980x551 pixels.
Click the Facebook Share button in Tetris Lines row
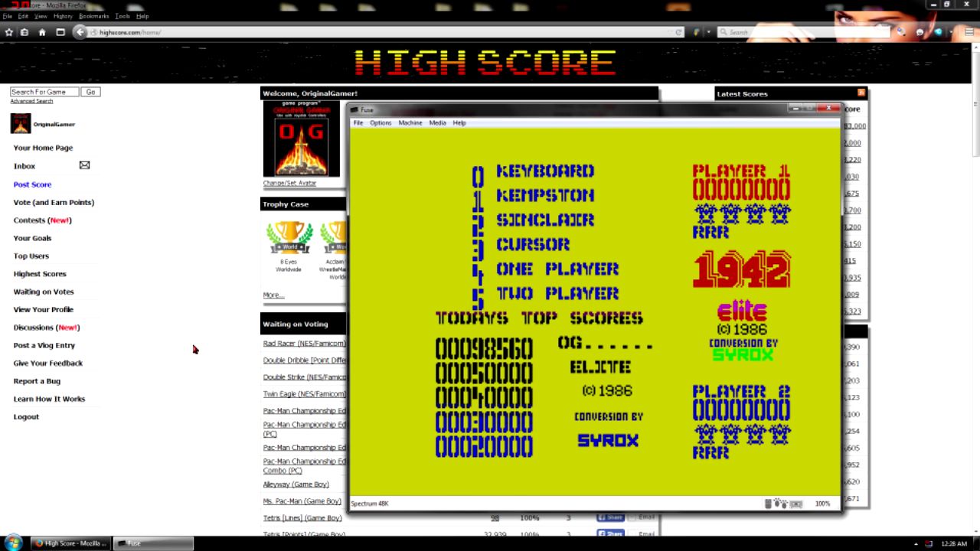tap(611, 518)
